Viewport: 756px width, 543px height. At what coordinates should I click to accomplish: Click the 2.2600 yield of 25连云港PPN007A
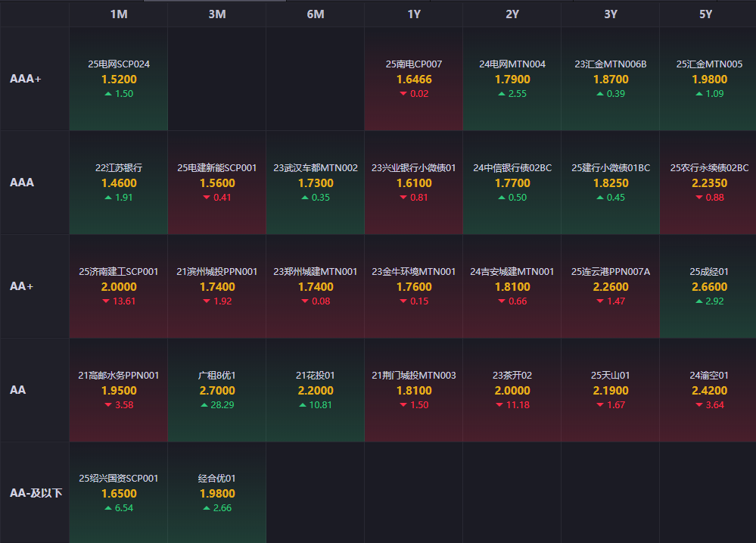click(610, 287)
